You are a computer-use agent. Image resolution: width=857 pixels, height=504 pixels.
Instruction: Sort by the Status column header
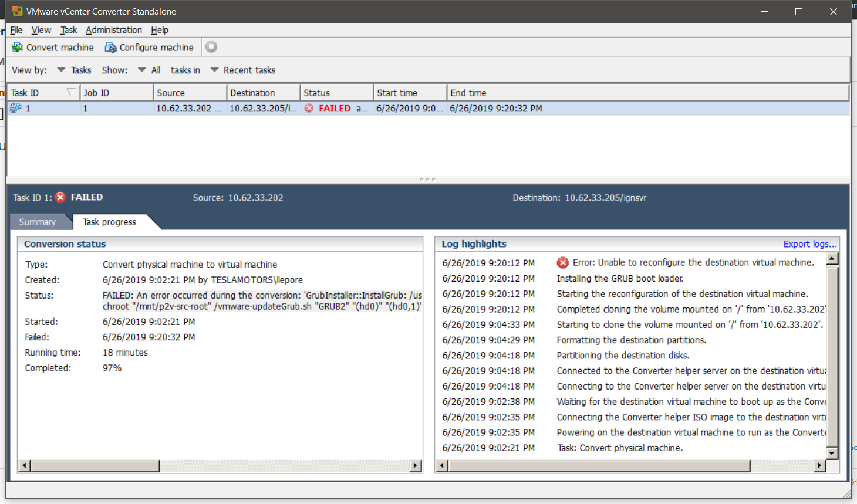(x=337, y=93)
